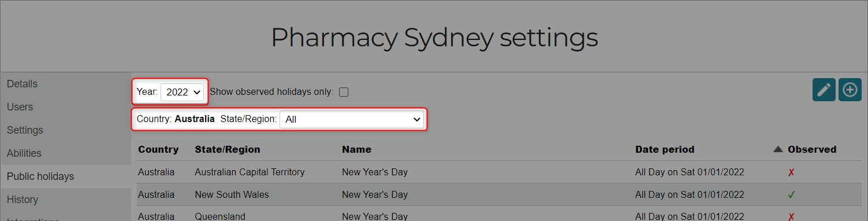Click the pencil edit icon button
Image resolution: width=868 pixels, height=221 pixels.
coord(824,90)
